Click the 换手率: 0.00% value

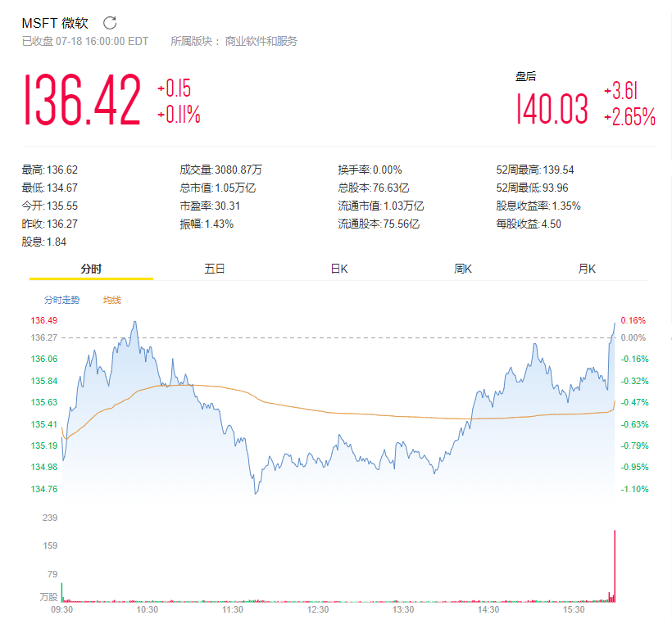pyautogui.click(x=370, y=170)
